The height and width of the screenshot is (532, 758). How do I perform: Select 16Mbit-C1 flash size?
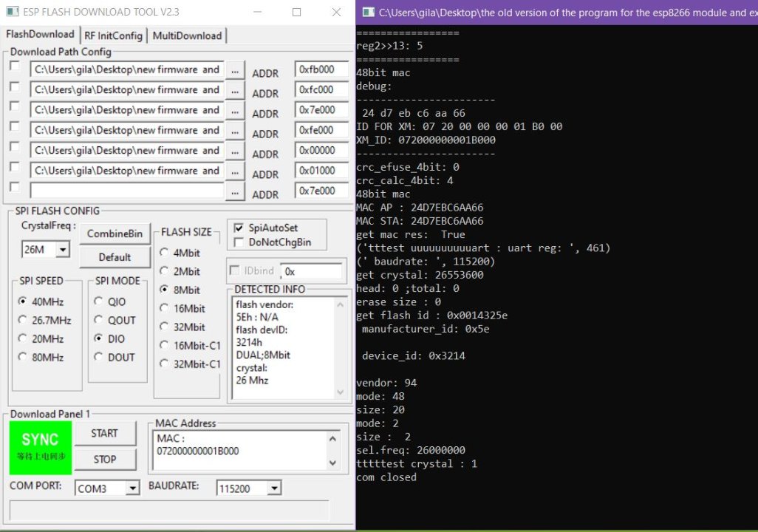191,346
